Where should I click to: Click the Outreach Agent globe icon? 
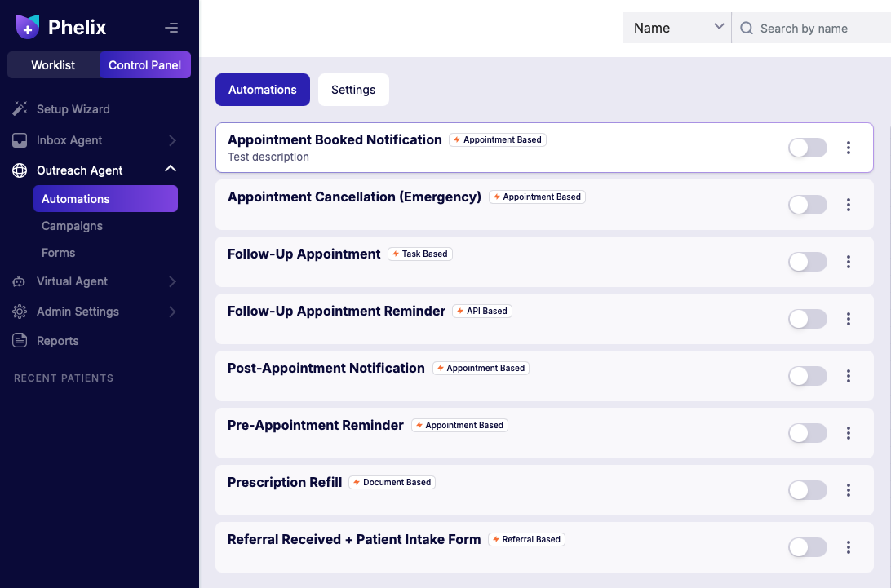[x=20, y=170]
